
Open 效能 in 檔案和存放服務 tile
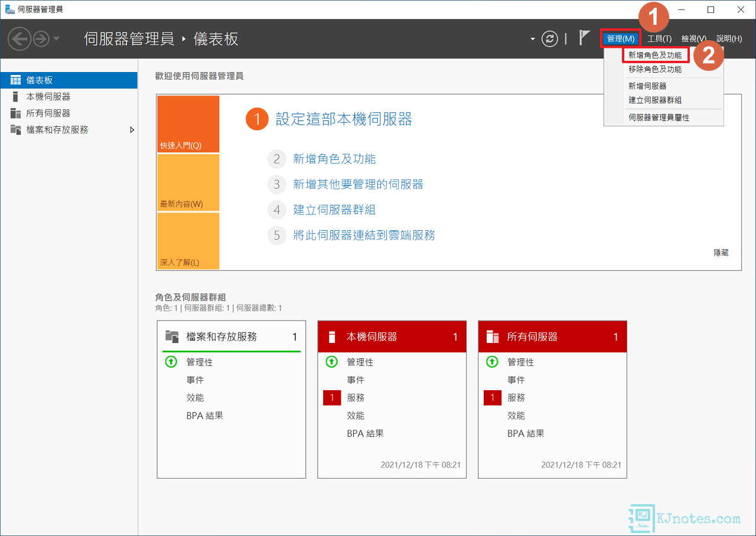[x=195, y=398]
